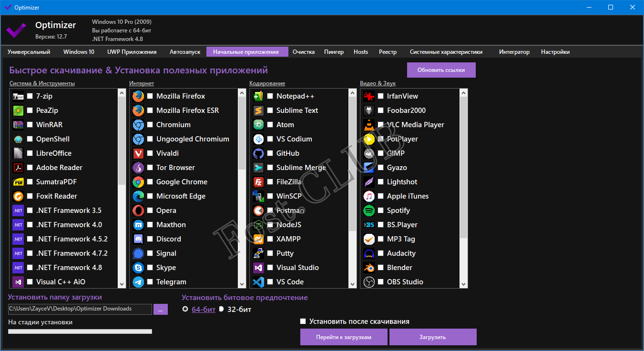Click the Notepad++ icon
This screenshot has height=351, width=644.
click(258, 96)
